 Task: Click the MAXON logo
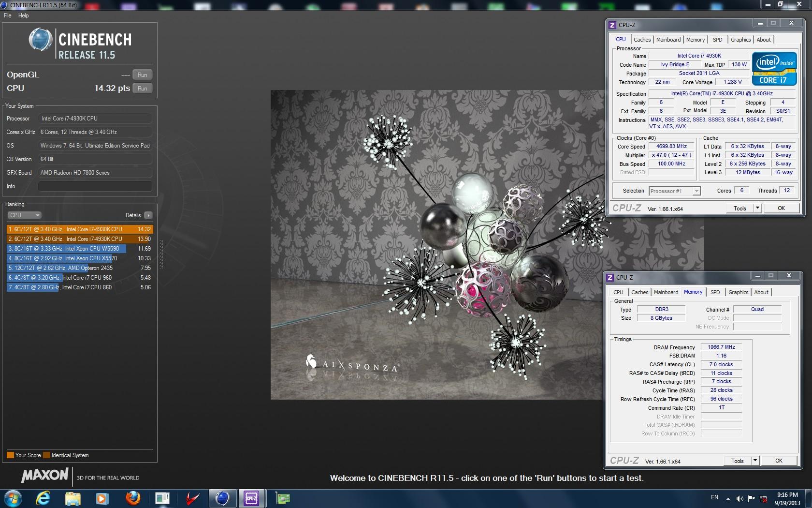pos(45,476)
